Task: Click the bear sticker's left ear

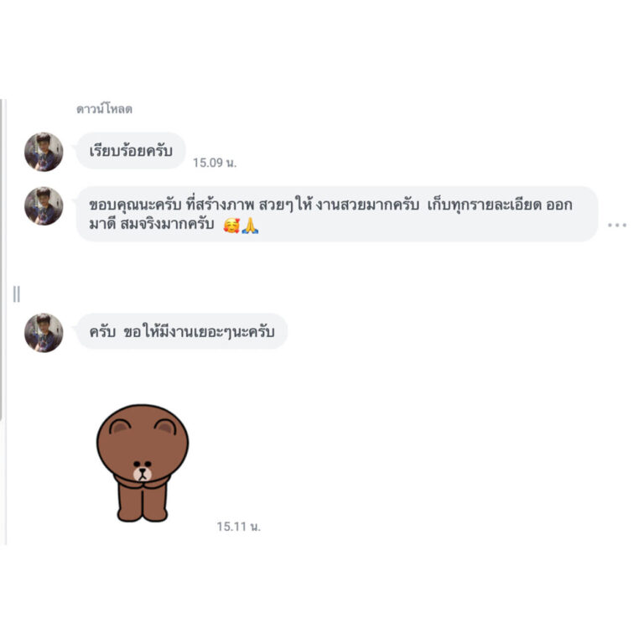Action: pyautogui.click(x=120, y=428)
